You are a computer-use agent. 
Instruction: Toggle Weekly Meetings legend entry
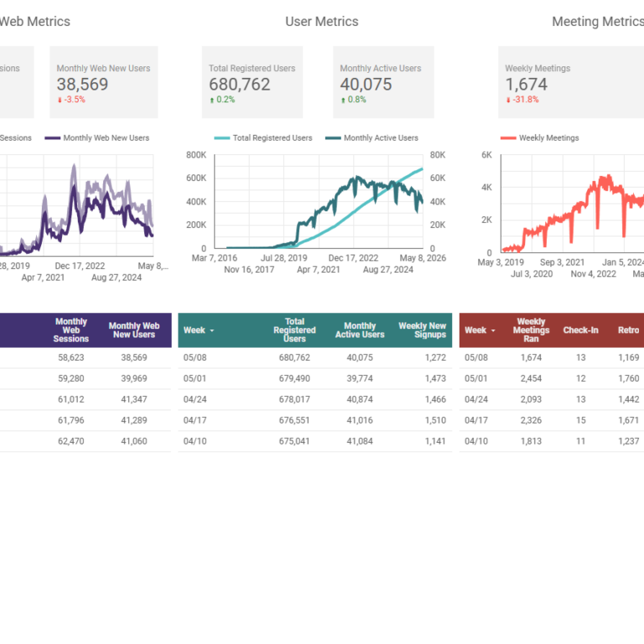(x=540, y=138)
